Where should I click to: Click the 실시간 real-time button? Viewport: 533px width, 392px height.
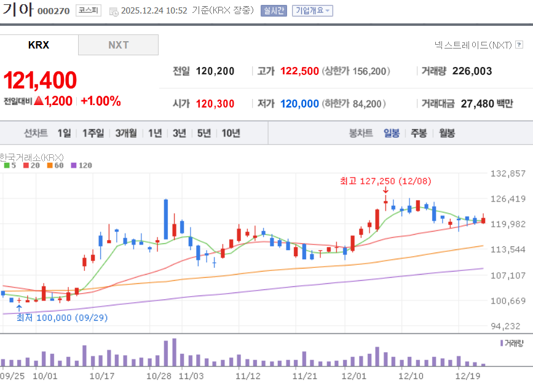click(x=274, y=10)
